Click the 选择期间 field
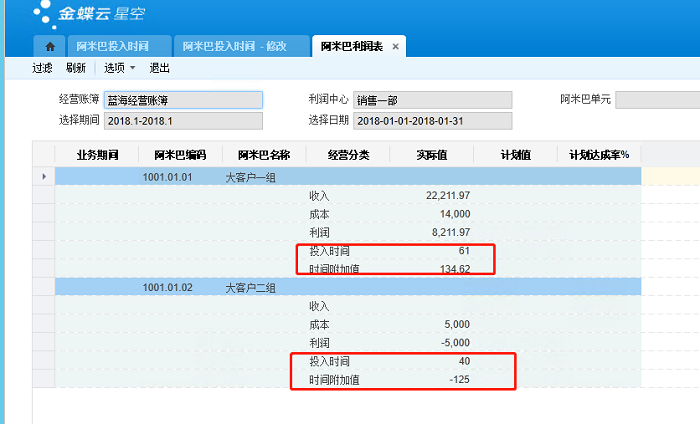Image resolution: width=700 pixels, height=424 pixels. [182, 121]
